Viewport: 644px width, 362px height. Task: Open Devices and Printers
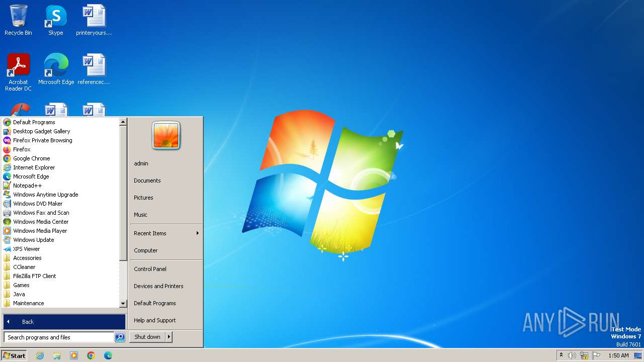[166, 286]
